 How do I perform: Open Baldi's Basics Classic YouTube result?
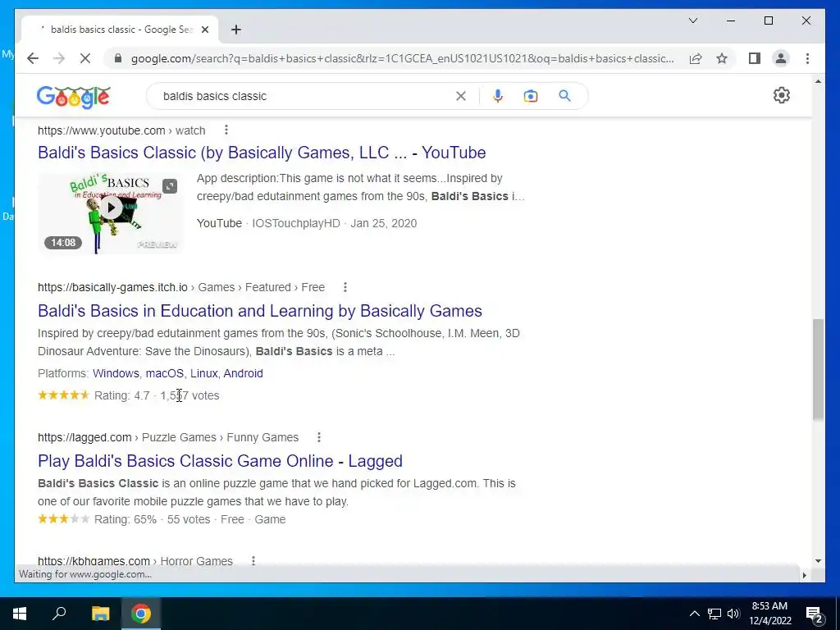[262, 153]
